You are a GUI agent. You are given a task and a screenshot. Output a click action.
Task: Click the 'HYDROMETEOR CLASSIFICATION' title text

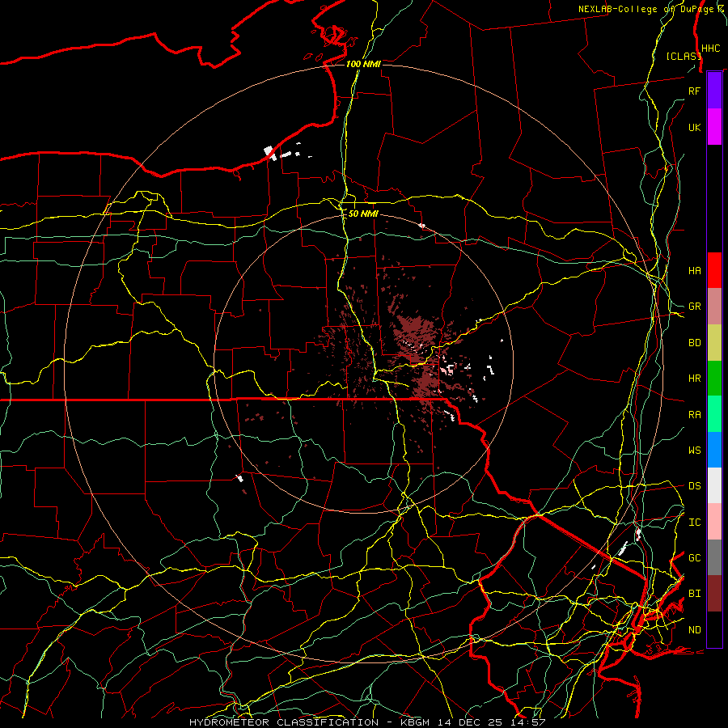click(284, 722)
